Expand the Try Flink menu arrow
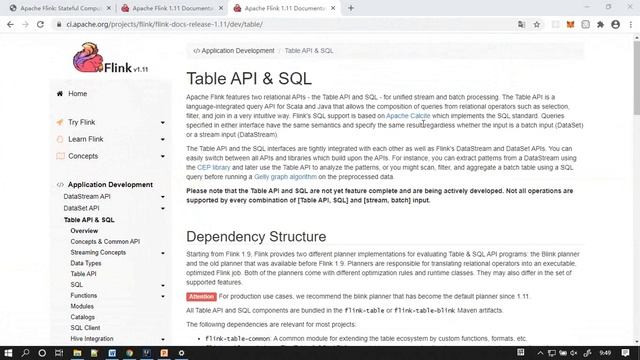This screenshot has height=360, width=640. 162,122
